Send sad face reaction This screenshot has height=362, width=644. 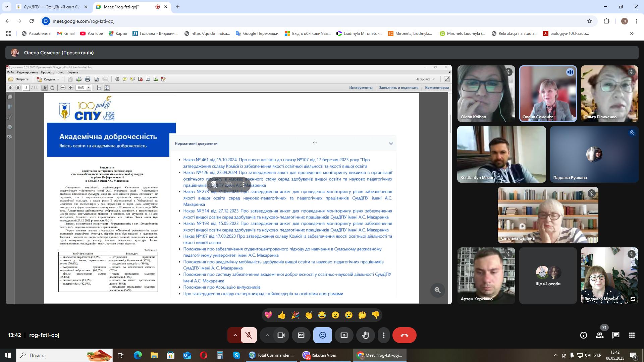coord(349,315)
